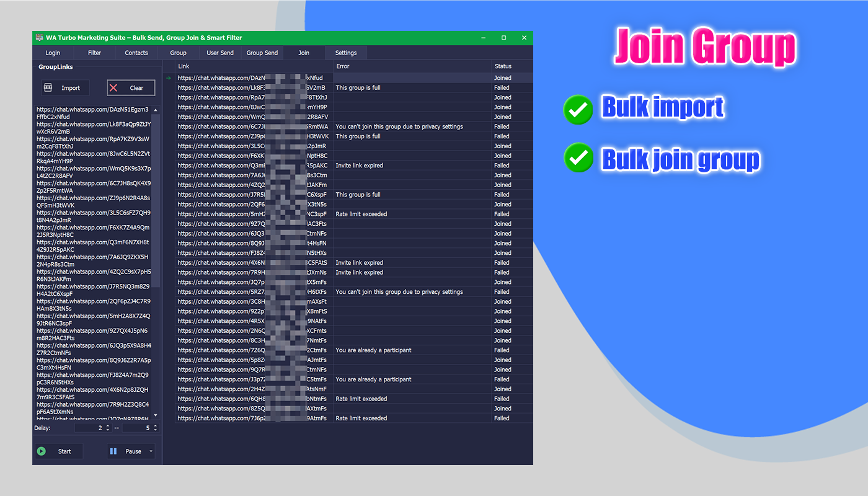Open the Pause button dropdown arrow

[x=151, y=451]
